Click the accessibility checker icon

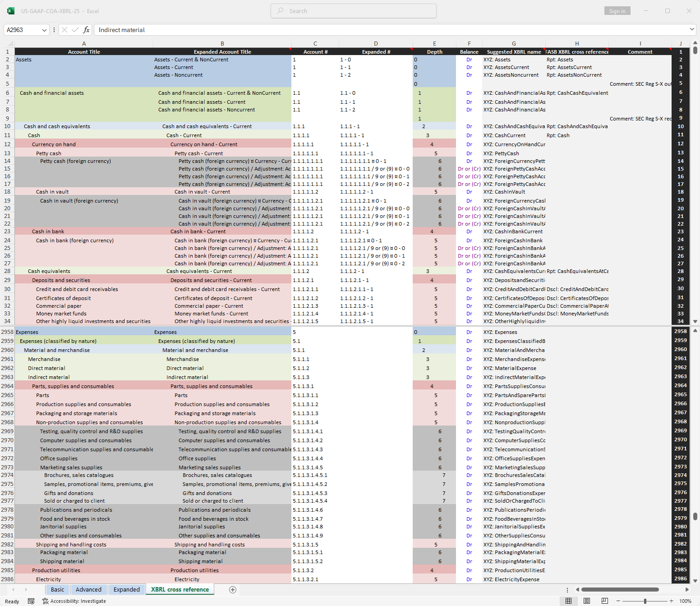coord(45,601)
